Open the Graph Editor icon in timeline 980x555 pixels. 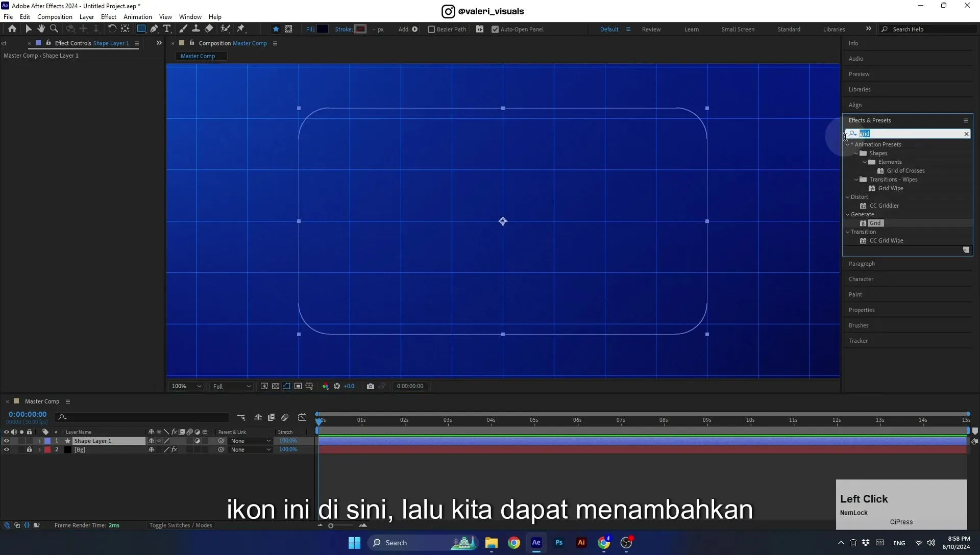tap(302, 417)
